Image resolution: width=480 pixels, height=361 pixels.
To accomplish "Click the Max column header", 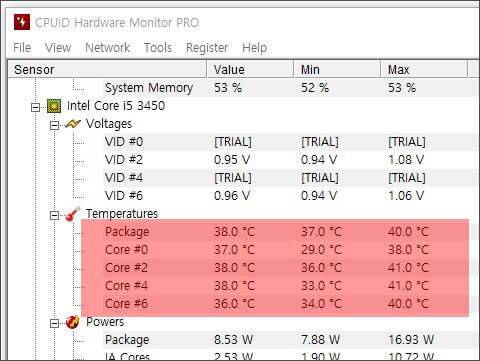I will tap(424, 69).
